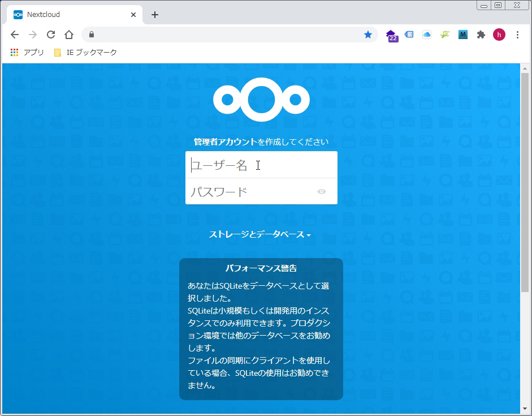Image resolution: width=532 pixels, height=416 pixels.
Task: Expand ストレージとデータベース section
Action: pos(260,234)
